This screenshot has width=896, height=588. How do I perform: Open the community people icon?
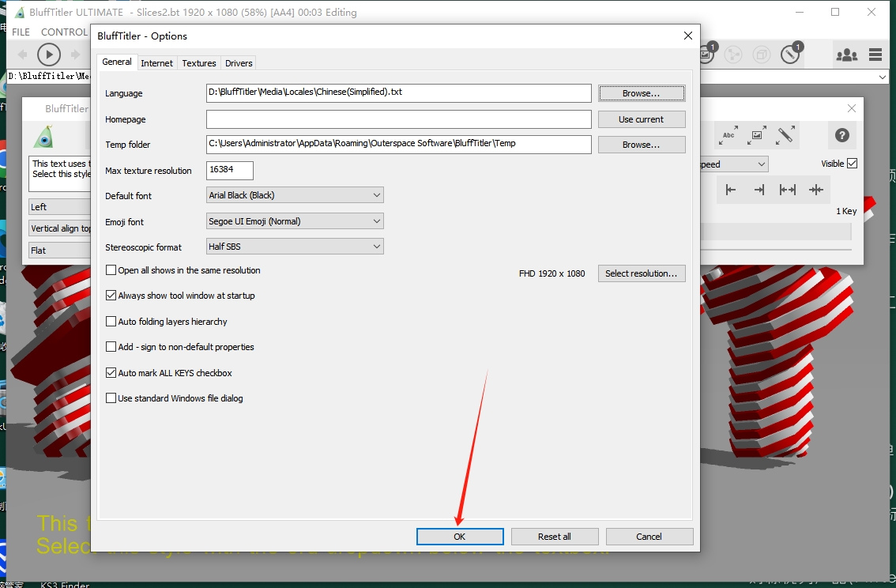[x=846, y=55]
